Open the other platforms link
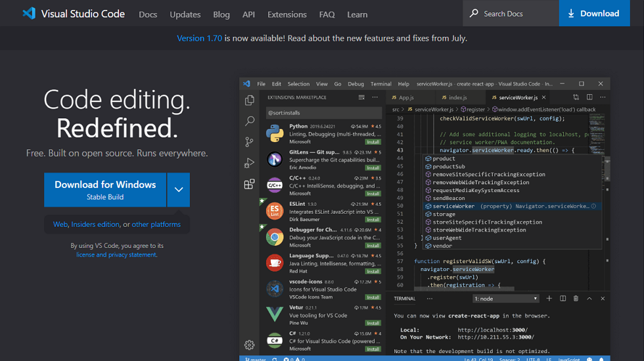Screen dimensions: 644x361 [156, 224]
